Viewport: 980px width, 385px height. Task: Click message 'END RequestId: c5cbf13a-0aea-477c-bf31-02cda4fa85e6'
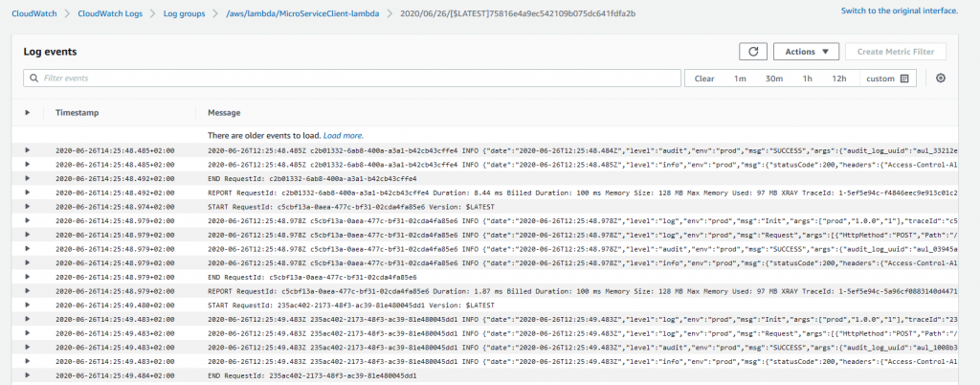click(x=313, y=277)
